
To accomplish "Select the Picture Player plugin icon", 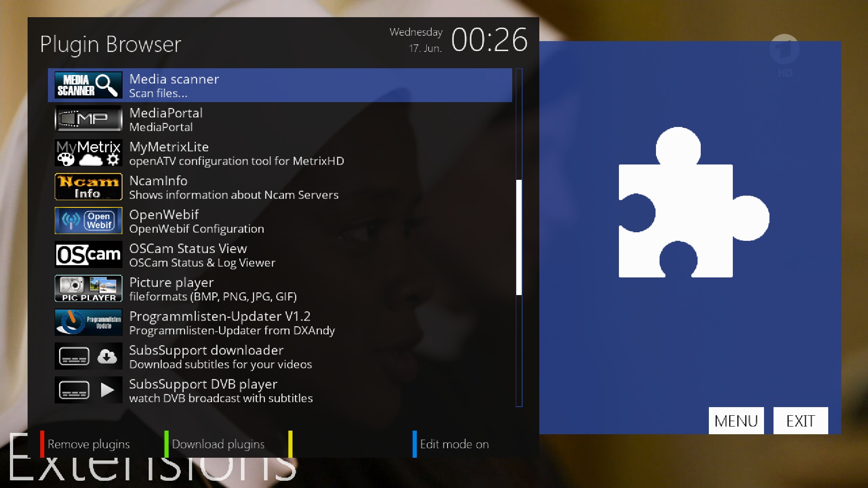I will [x=88, y=289].
